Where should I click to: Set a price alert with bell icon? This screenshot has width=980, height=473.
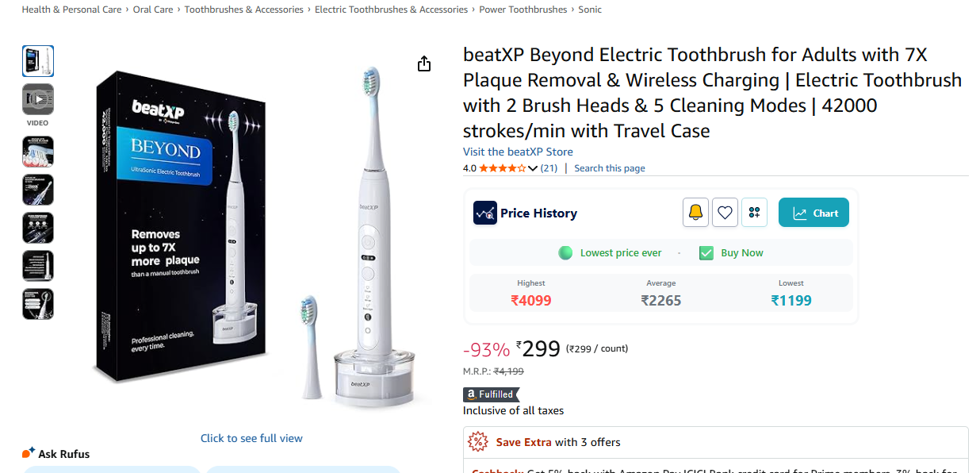coord(695,213)
